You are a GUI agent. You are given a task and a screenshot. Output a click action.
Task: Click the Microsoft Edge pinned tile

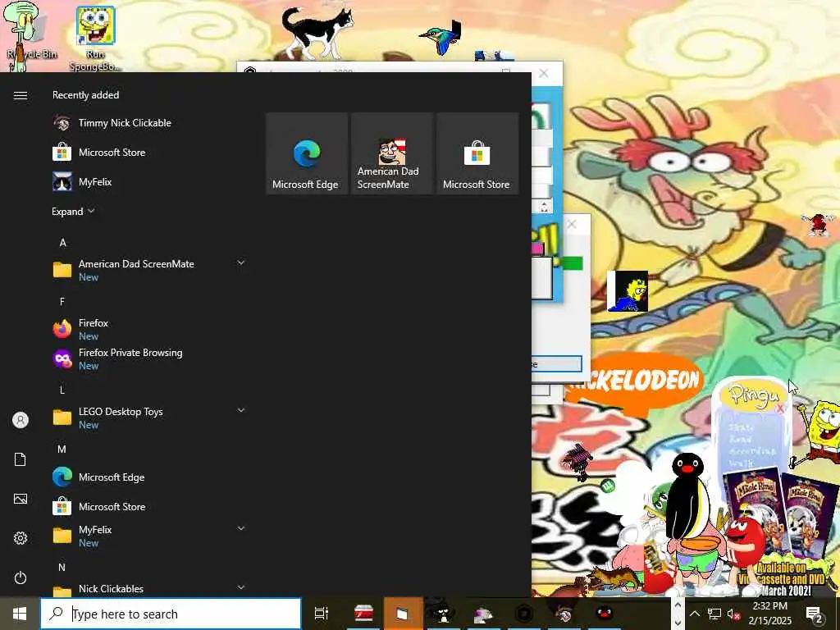(307, 153)
